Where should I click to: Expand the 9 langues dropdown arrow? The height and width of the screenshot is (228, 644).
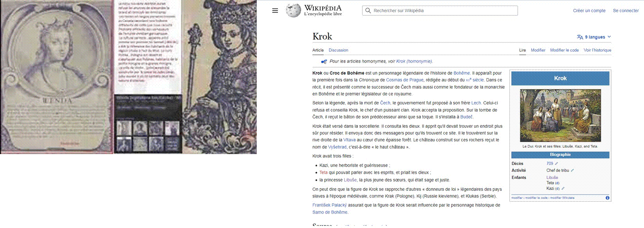point(609,37)
